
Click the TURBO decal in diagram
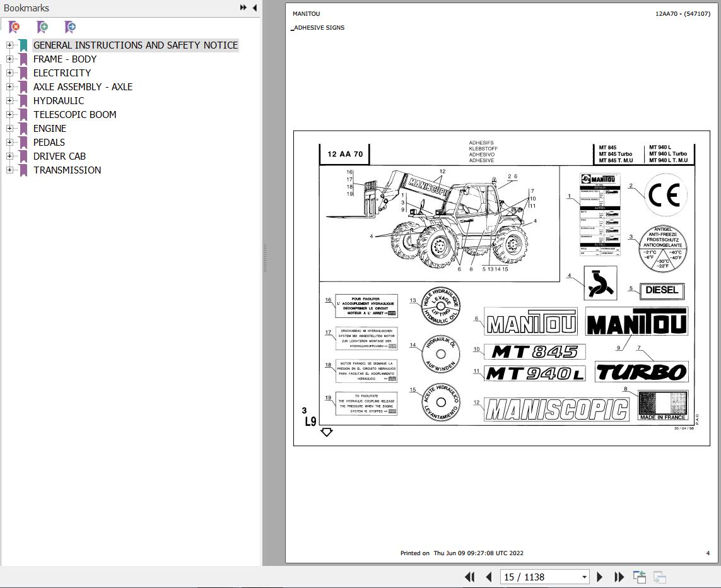coord(642,372)
